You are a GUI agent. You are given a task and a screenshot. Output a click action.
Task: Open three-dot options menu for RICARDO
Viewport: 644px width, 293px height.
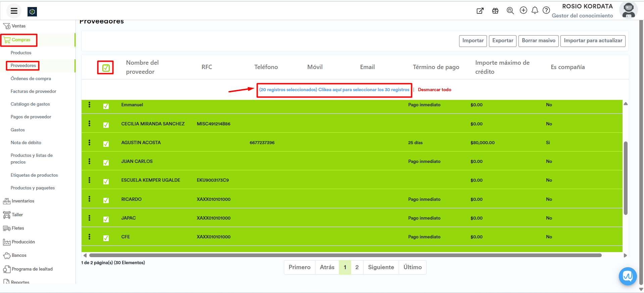(89, 199)
